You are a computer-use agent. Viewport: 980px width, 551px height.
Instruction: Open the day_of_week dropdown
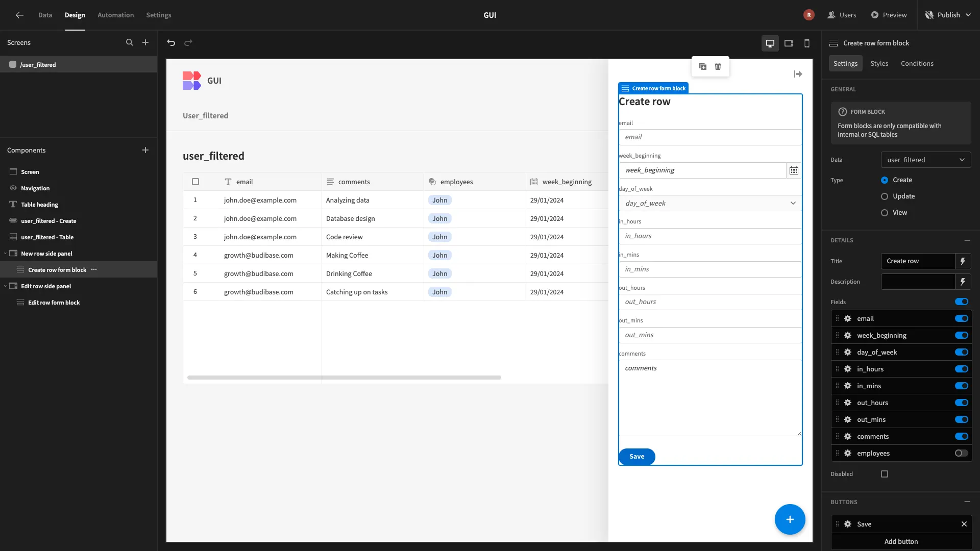(710, 203)
